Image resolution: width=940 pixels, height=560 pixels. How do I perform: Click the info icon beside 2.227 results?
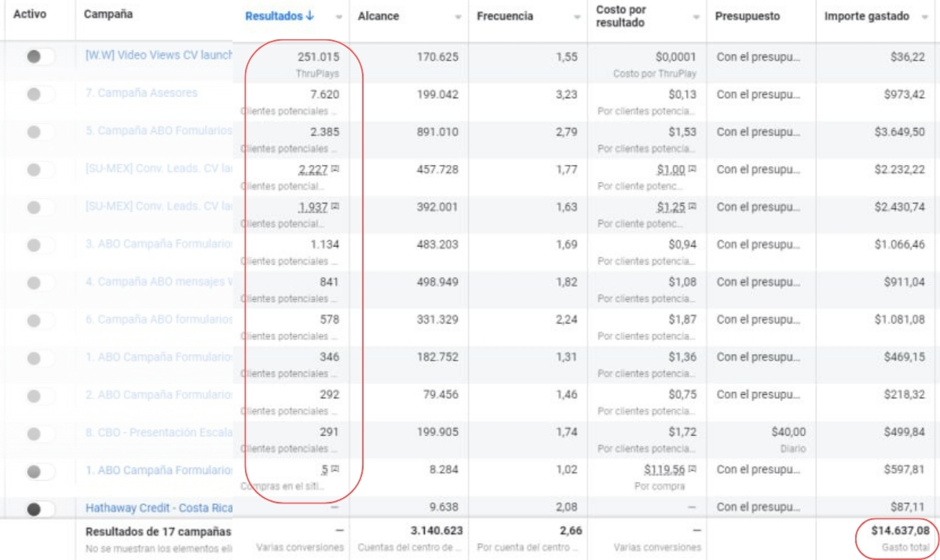pos(335,170)
